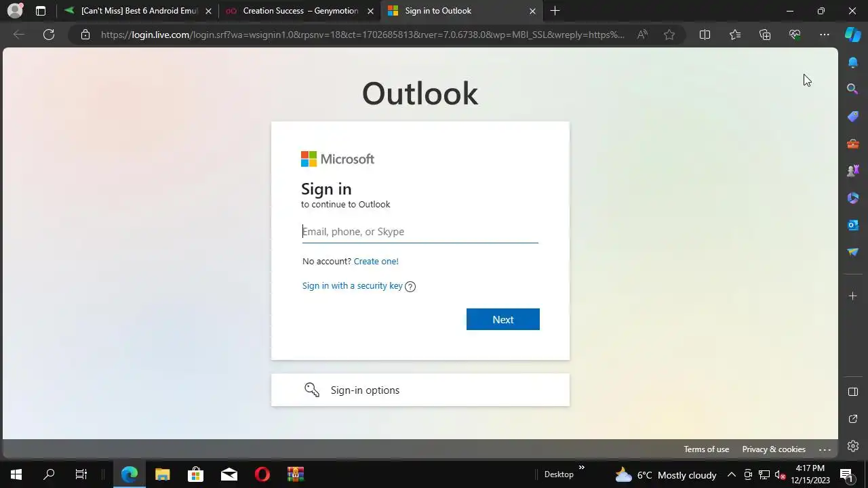868x488 pixels.
Task: Open sidebar notifications bell
Action: tap(853, 62)
